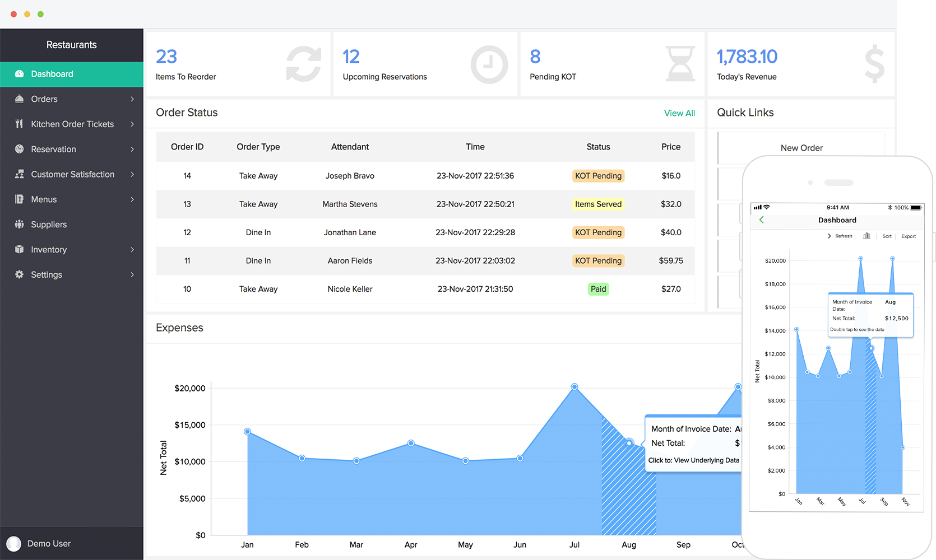This screenshot has height=560, width=936.
Task: Click the Upcoming Reservations clock icon
Action: click(x=489, y=64)
